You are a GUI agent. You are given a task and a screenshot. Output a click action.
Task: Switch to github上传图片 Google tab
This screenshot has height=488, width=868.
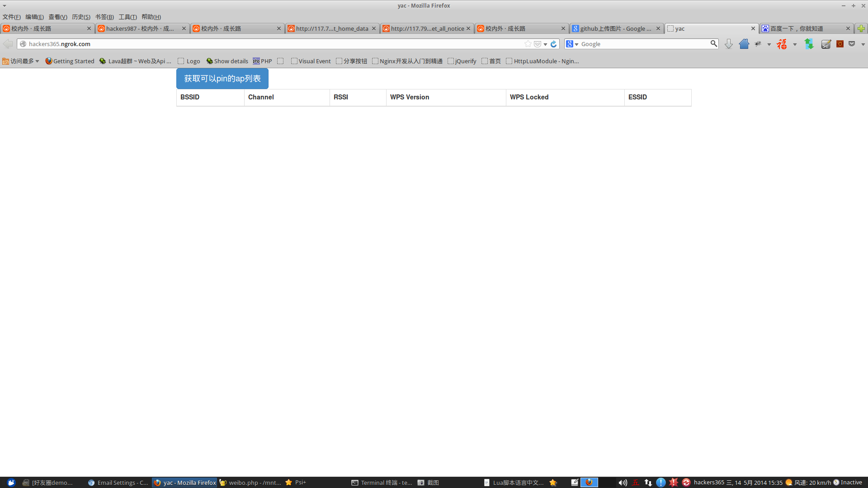click(x=615, y=28)
